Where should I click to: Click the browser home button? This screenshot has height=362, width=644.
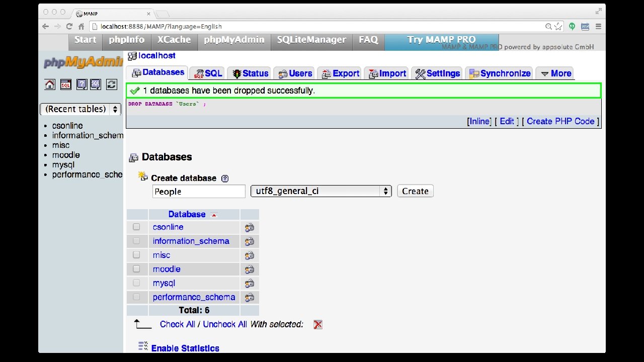pos(81,27)
